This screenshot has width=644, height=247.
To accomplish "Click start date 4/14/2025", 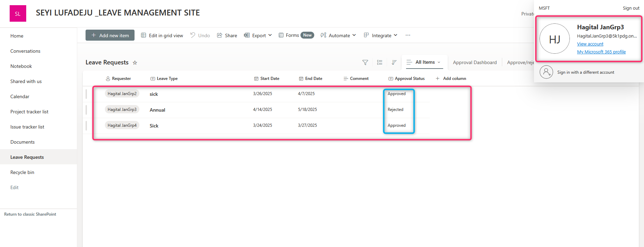I will [262, 110].
